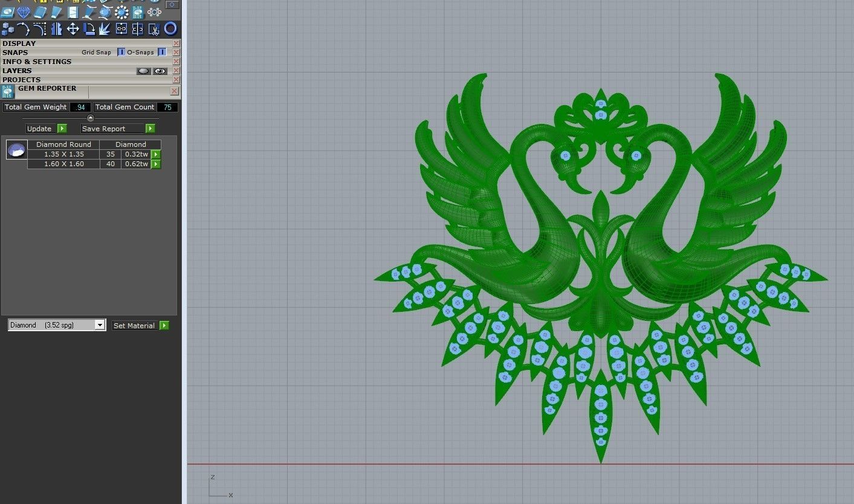Expand the DISPLAY panel header
The width and height of the screenshot is (854, 504).
(x=19, y=44)
